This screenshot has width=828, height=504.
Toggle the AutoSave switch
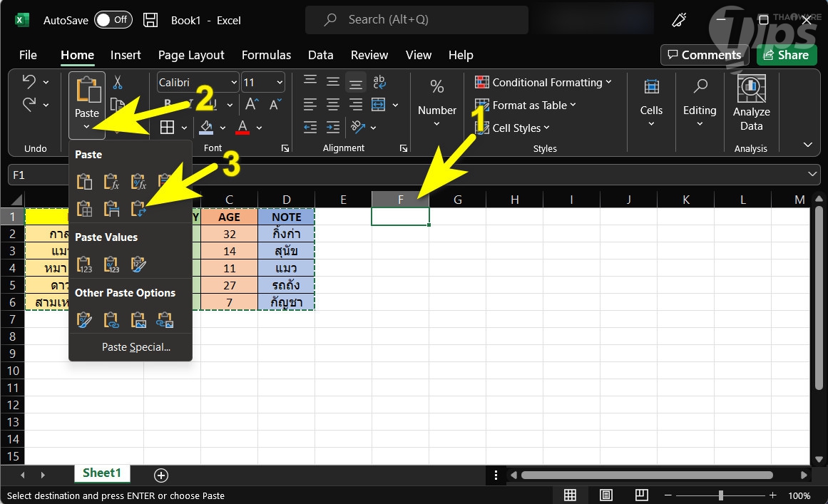[x=113, y=20]
